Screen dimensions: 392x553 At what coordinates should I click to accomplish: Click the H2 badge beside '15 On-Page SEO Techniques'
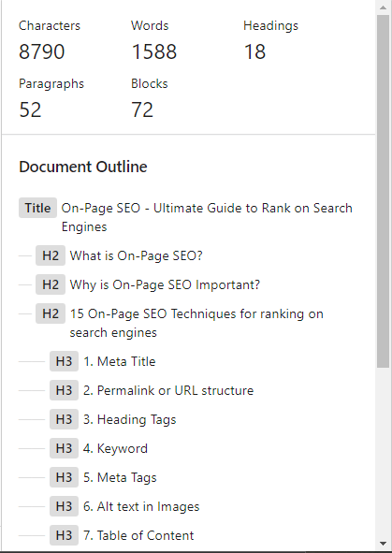[x=51, y=313]
